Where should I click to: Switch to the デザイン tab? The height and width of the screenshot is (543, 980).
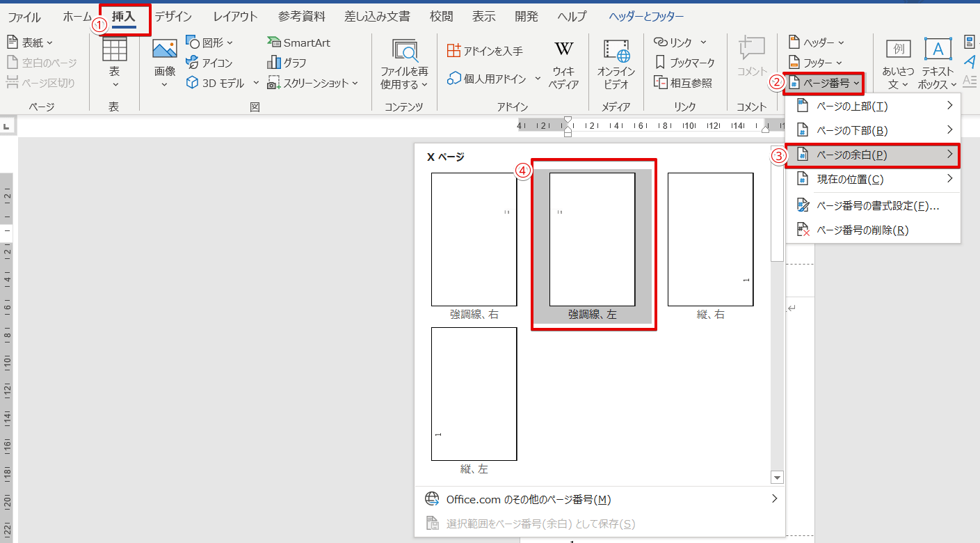[173, 16]
